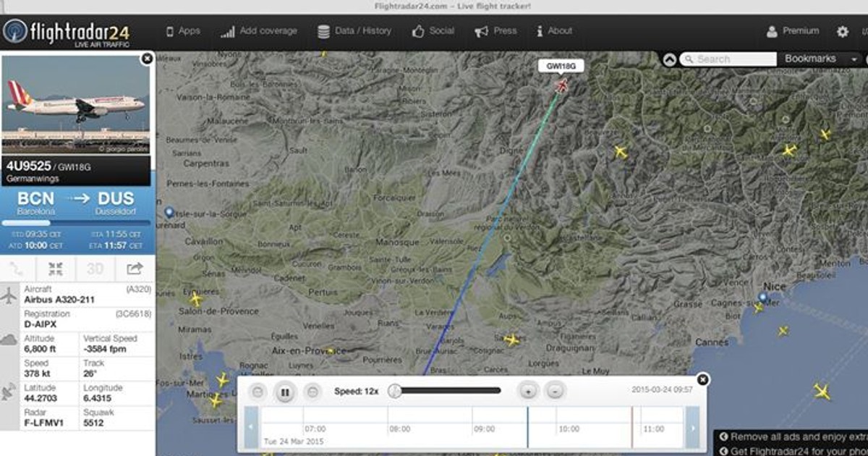Collapse the search bar with chevron button
The width and height of the screenshot is (868, 456).
pos(670,60)
